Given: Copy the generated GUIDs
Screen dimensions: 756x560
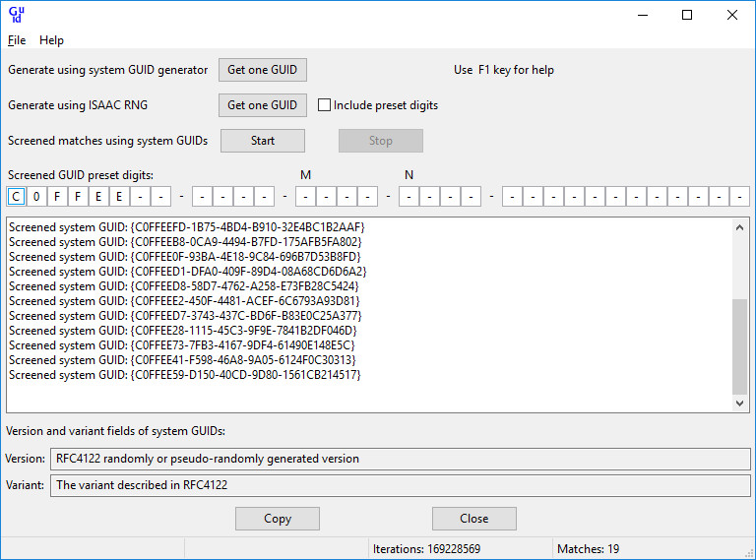Looking at the screenshot, I should [x=278, y=519].
